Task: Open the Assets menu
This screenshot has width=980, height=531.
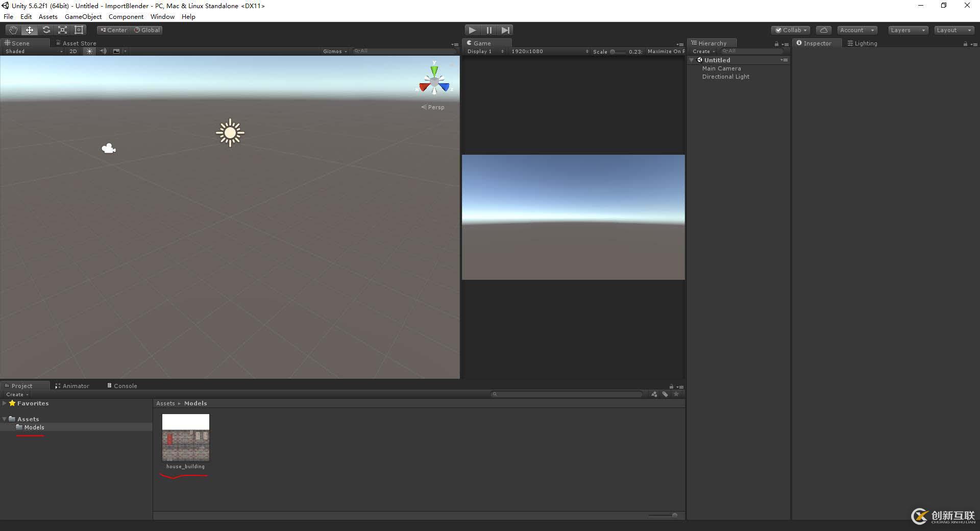Action: click(x=48, y=17)
